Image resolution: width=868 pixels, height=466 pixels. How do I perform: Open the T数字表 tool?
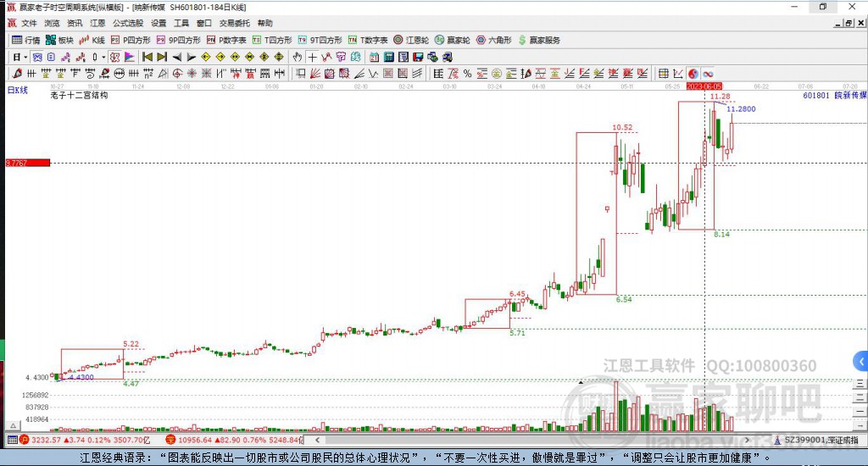368,40
